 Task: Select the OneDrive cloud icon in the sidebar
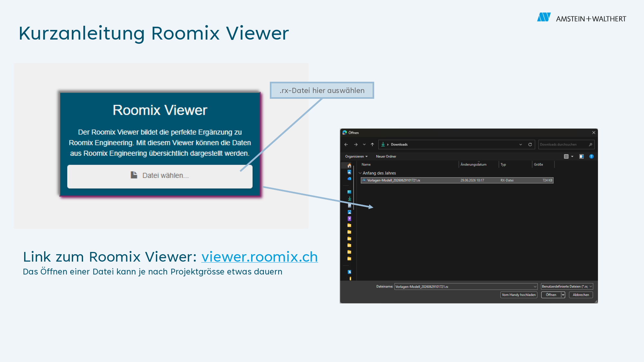349,179
